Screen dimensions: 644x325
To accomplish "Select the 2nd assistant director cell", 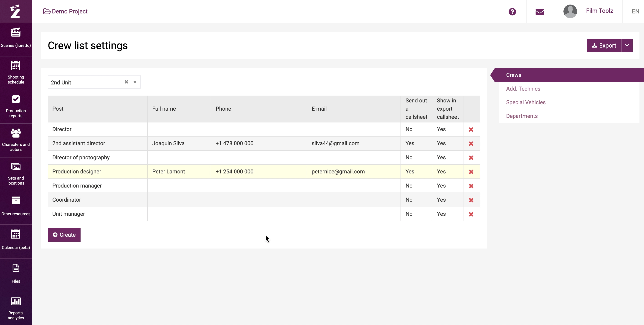I will click(x=97, y=143).
